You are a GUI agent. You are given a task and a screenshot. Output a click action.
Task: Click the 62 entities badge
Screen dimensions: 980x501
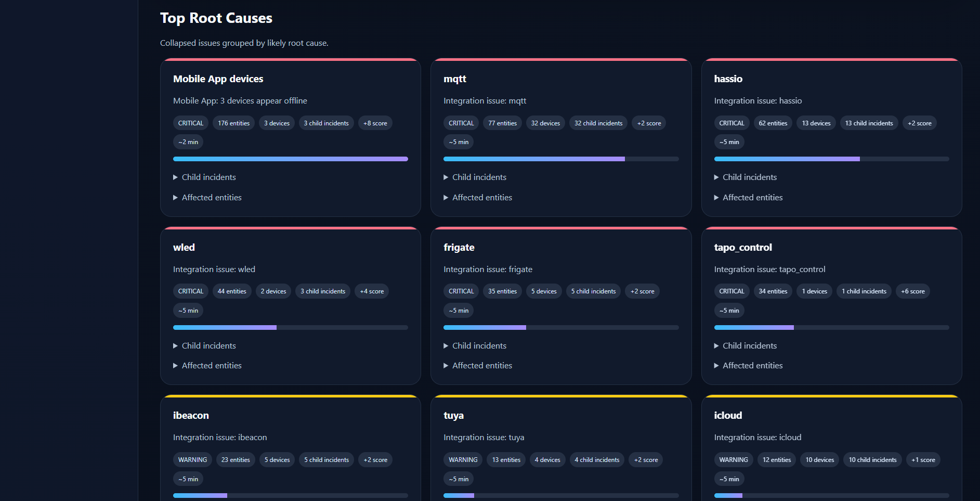pyautogui.click(x=773, y=123)
